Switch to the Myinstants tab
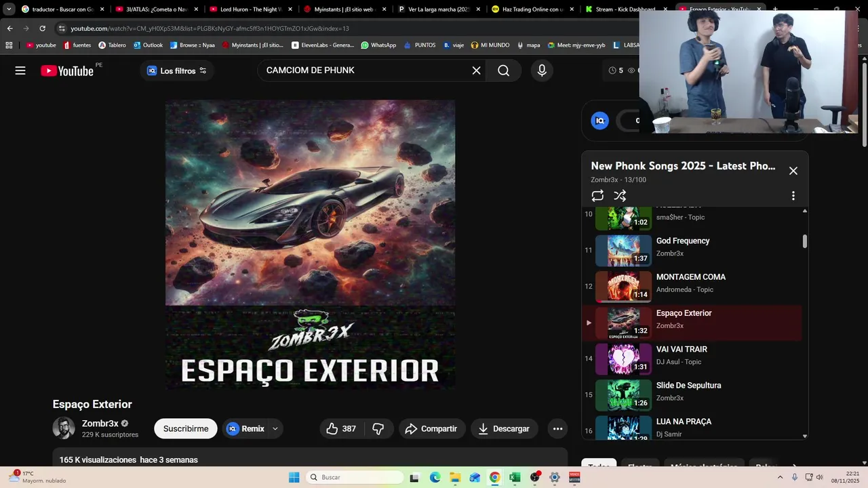Screen dimensions: 868x488 pos(344,9)
